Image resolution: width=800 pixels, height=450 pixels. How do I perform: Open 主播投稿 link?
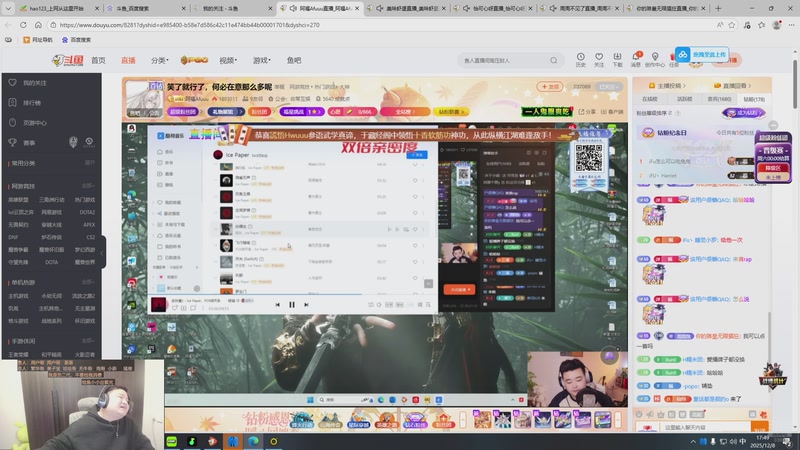click(x=667, y=86)
